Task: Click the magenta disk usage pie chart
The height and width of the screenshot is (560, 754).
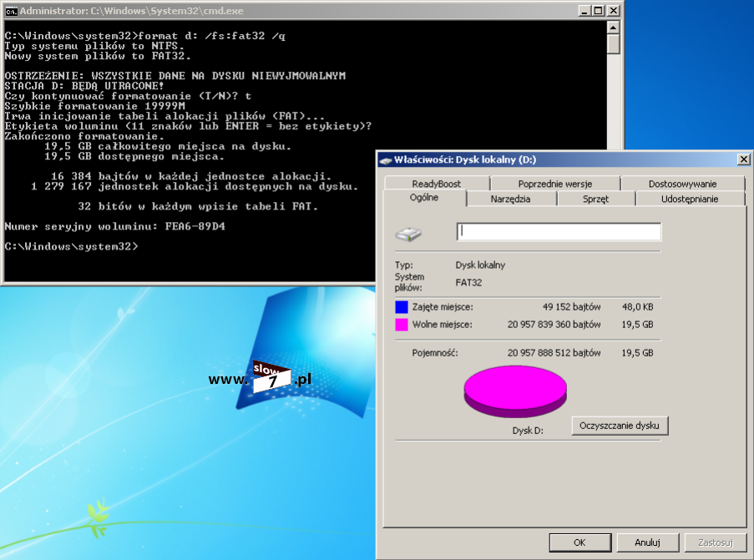Action: click(x=515, y=391)
